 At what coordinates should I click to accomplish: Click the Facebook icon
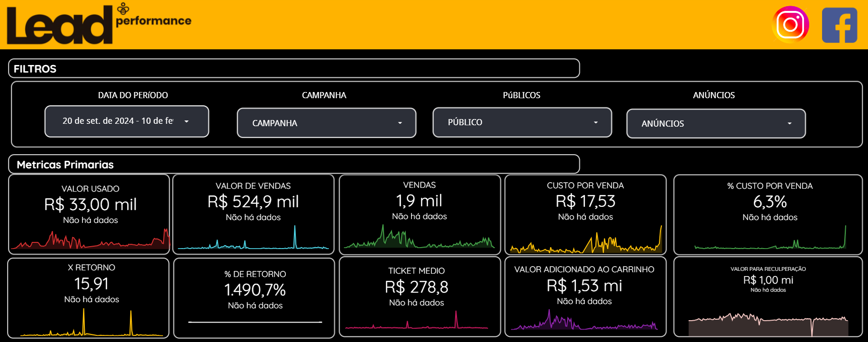coord(839,25)
